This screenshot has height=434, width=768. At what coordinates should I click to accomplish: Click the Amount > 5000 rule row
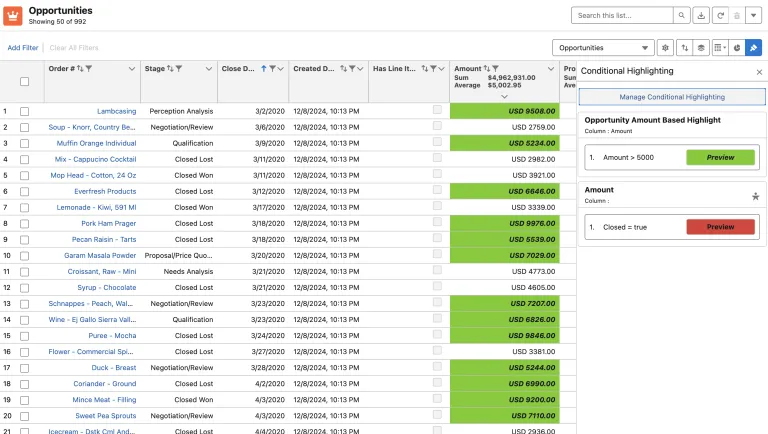pyautogui.click(x=672, y=157)
